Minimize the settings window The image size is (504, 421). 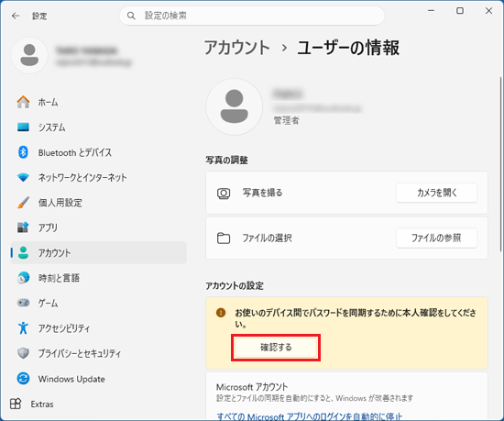431,11
